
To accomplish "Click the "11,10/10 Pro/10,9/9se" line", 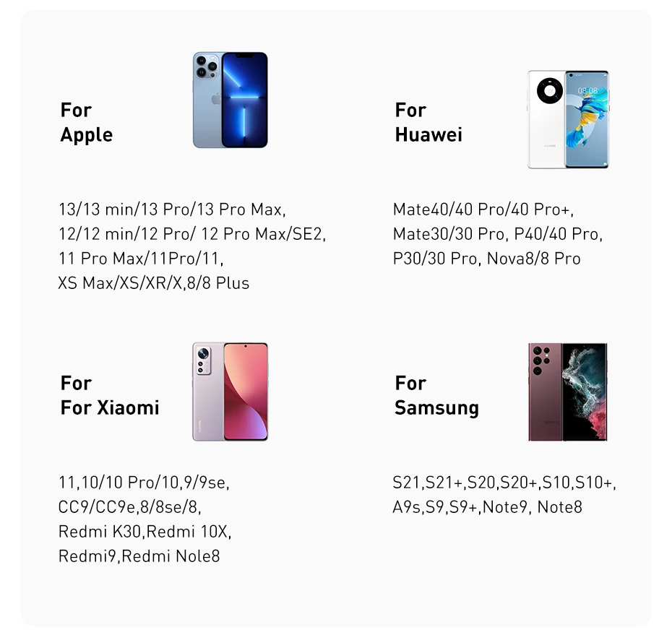I will tap(144, 483).
